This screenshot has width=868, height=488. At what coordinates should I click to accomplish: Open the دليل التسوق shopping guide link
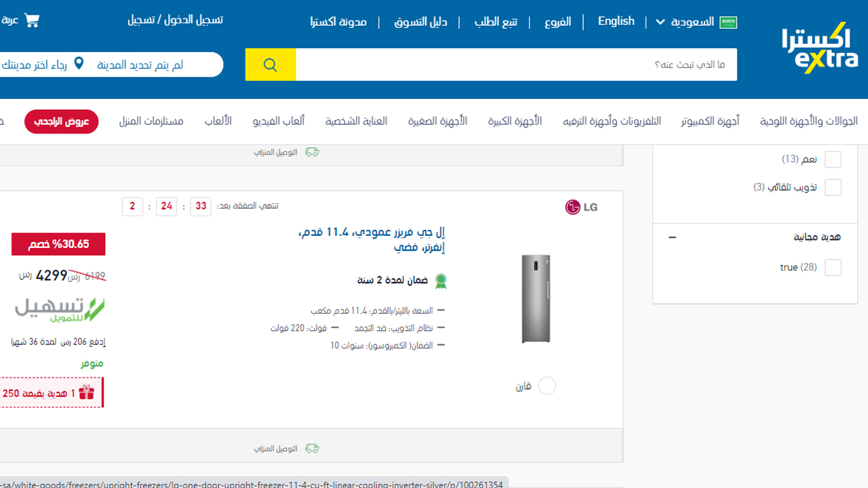tap(420, 22)
